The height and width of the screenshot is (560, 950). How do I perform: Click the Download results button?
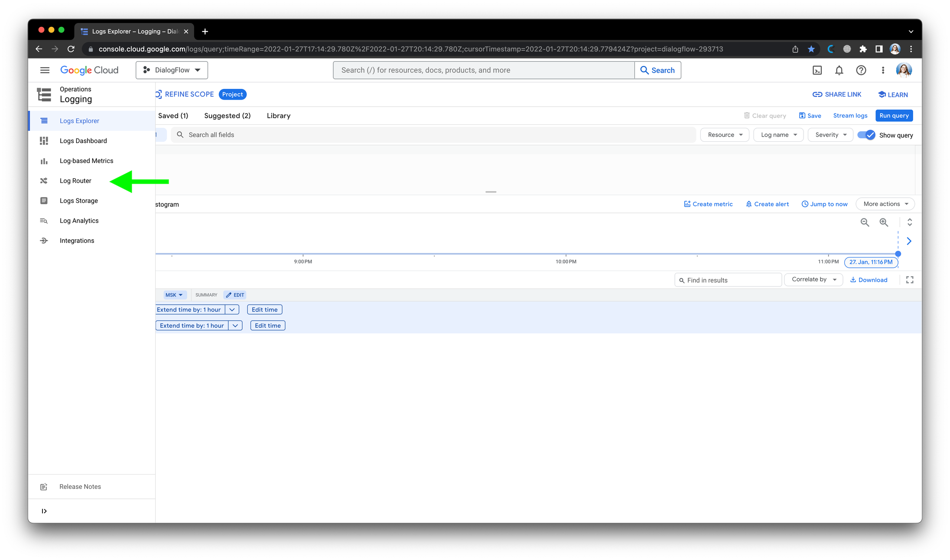click(x=869, y=280)
